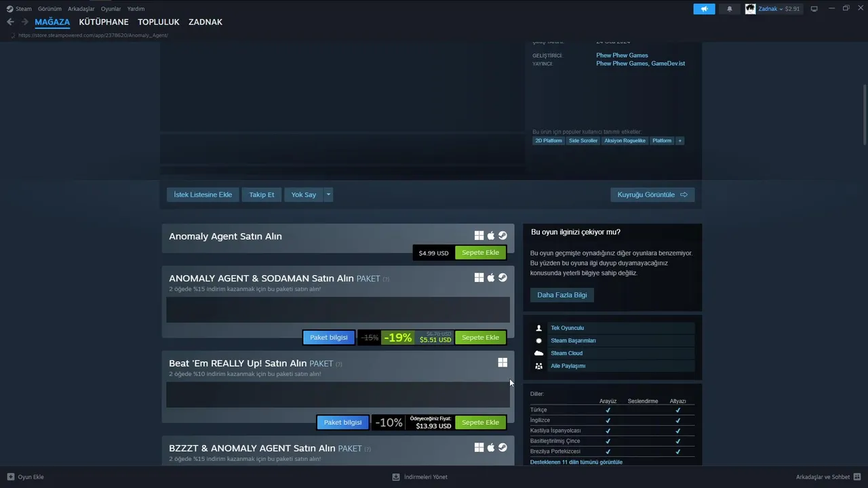Click the -19% discount badge
The height and width of the screenshot is (488, 868).
[397, 338]
